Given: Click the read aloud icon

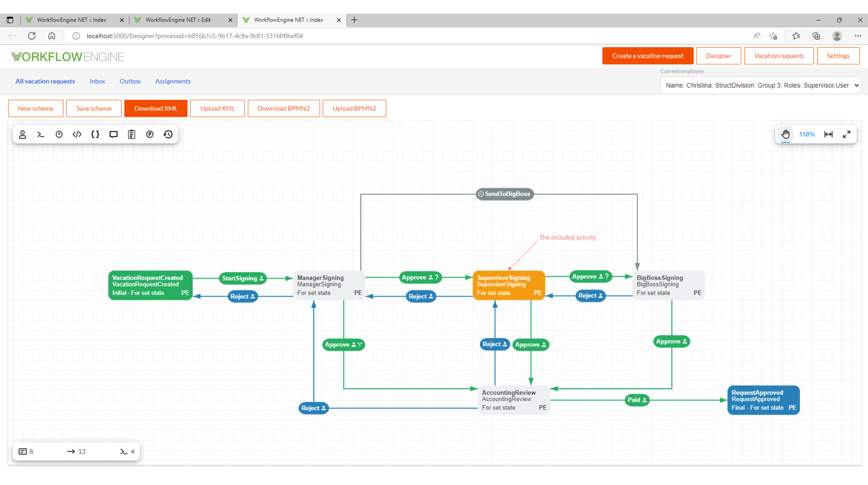Looking at the screenshot, I should pyautogui.click(x=757, y=36).
